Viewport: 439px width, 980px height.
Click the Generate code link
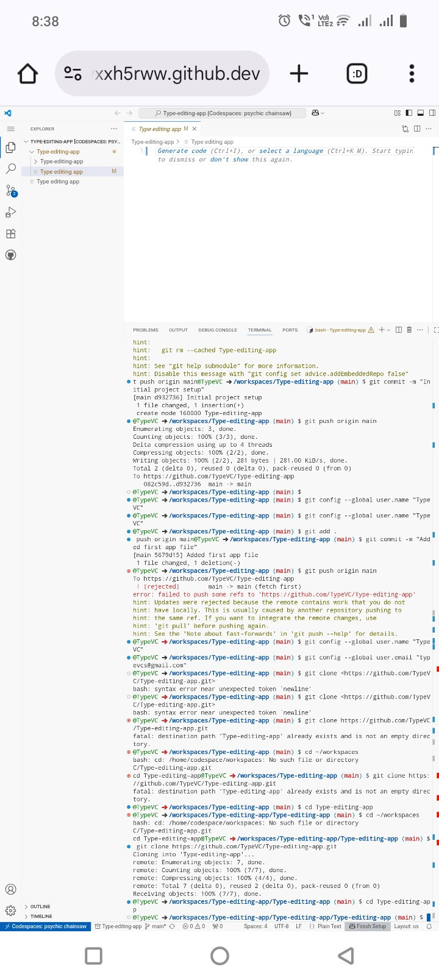tap(182, 151)
